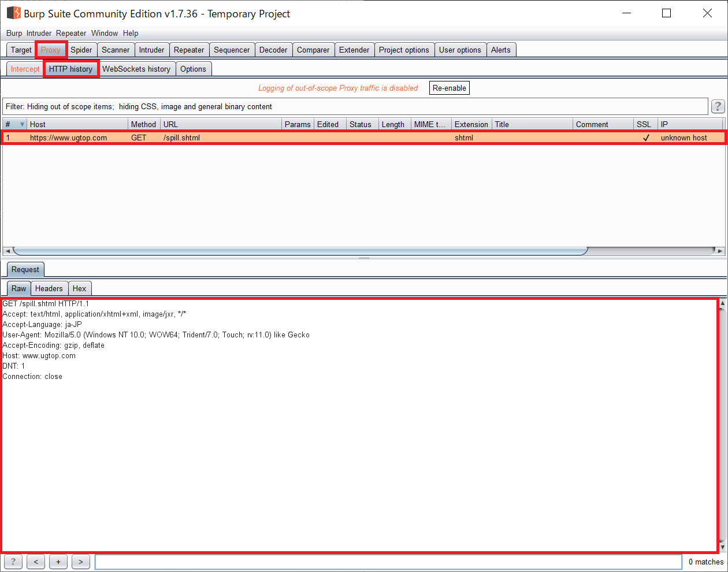Click the Re-enable logging button

pyautogui.click(x=450, y=88)
